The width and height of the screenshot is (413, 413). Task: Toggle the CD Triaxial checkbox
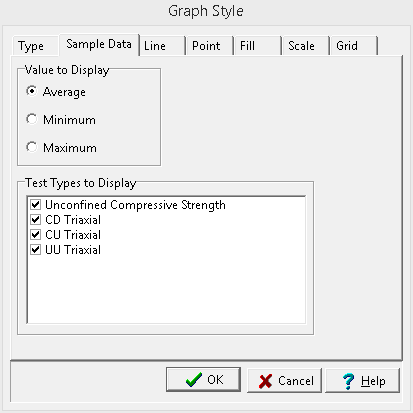[36, 219]
